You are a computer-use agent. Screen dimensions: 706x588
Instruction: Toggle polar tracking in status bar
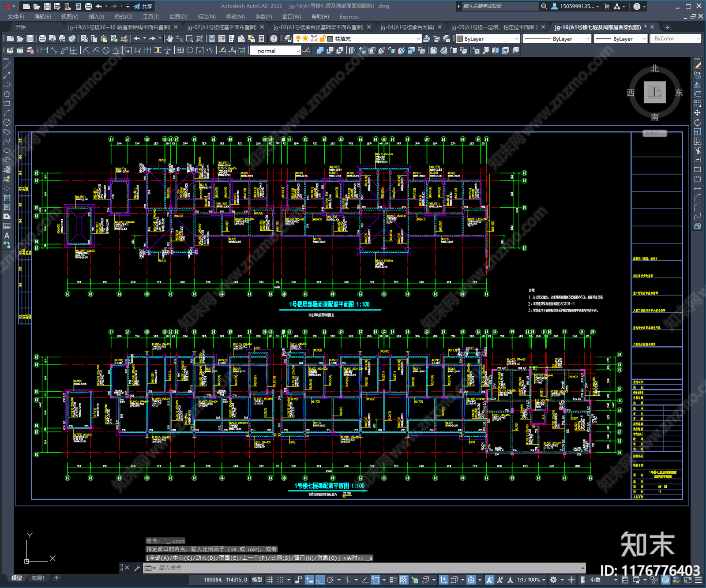(330, 580)
